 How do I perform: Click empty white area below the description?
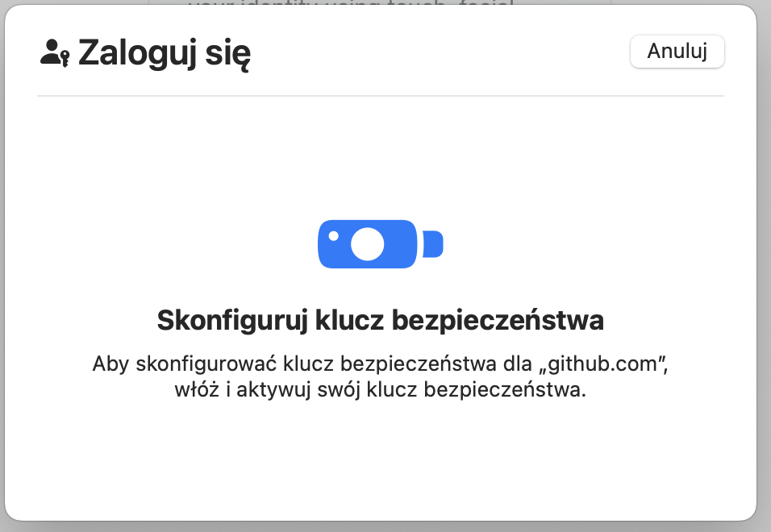(x=381, y=457)
